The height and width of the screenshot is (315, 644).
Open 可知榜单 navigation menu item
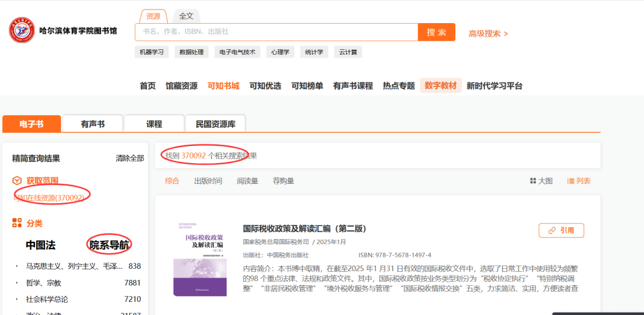point(307,85)
